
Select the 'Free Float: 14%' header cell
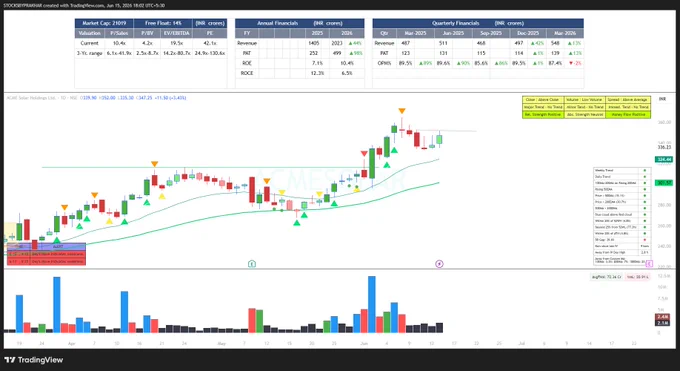point(163,23)
